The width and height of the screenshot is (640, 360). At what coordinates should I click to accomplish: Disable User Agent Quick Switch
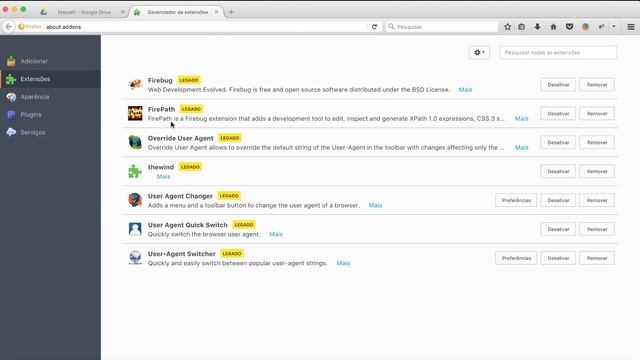pos(558,229)
